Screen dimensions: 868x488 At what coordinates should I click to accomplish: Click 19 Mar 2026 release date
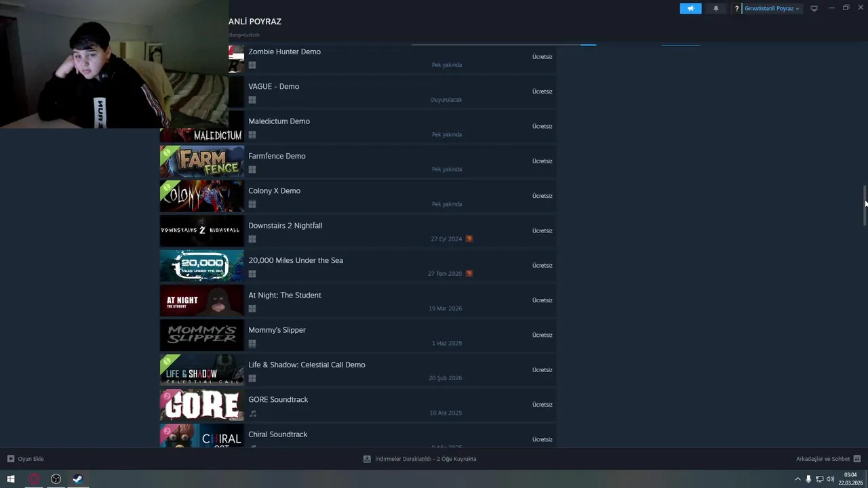point(446,308)
